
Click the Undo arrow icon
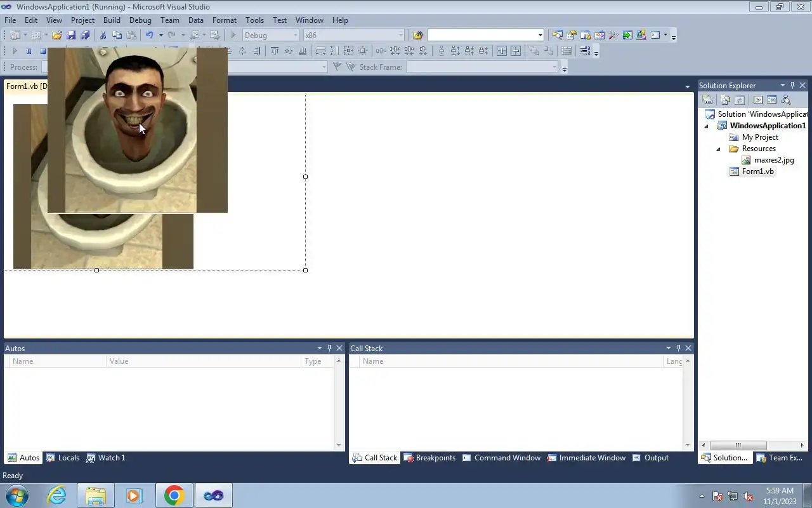pos(150,36)
